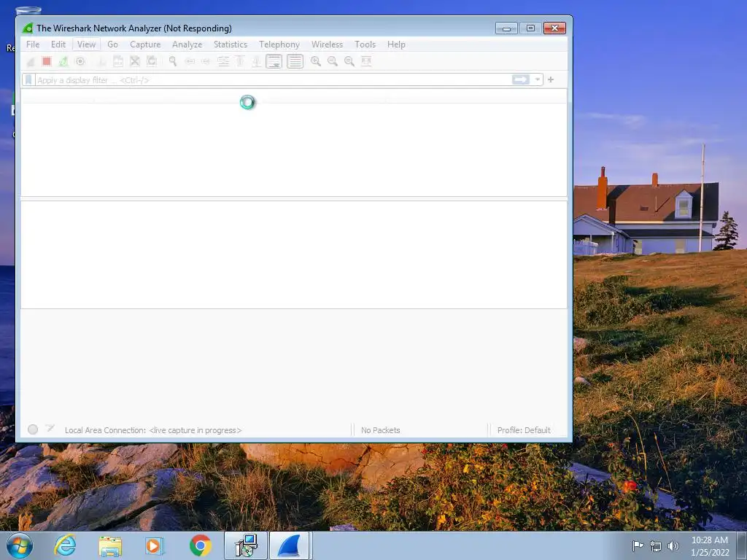Open the Help menu
This screenshot has height=560, width=747.
point(396,44)
